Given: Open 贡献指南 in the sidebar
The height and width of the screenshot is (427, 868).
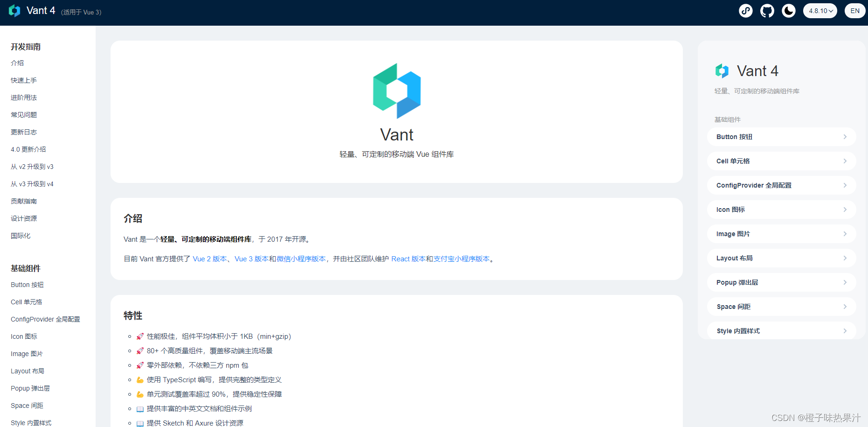Looking at the screenshot, I should click(x=24, y=201).
